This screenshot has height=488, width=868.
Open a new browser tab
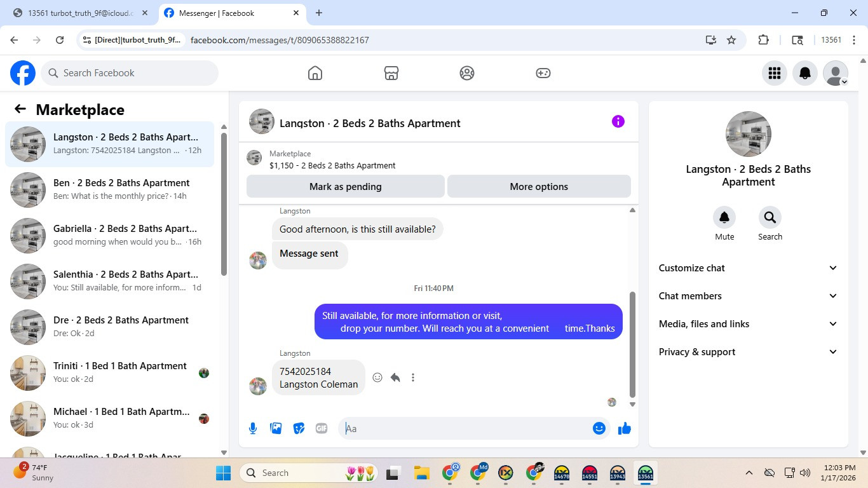[x=319, y=13]
